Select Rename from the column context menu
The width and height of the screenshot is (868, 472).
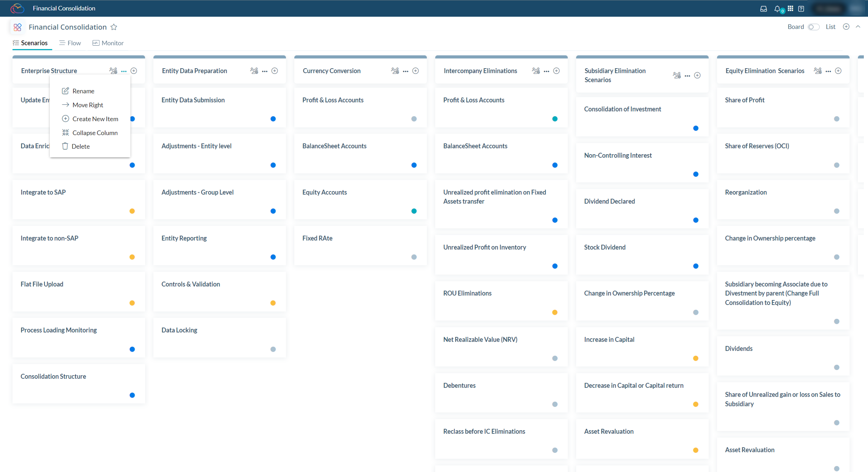pyautogui.click(x=83, y=91)
